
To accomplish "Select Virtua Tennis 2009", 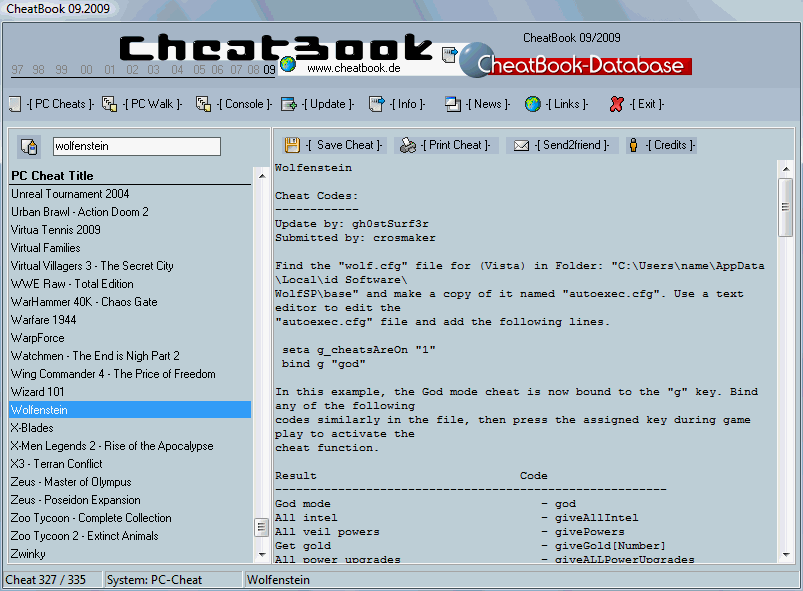I will [x=131, y=230].
